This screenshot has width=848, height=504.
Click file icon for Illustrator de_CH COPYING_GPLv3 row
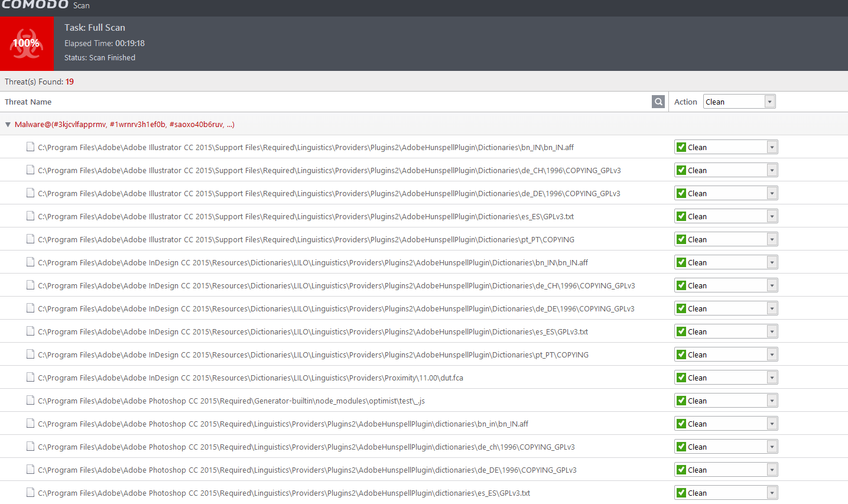pyautogui.click(x=30, y=170)
